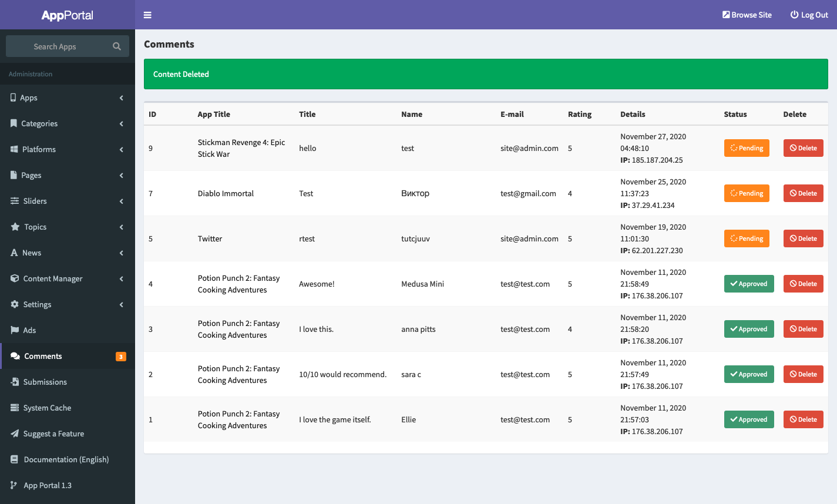
Task: Toggle Pending status for Diablo Immortal comment
Action: click(x=746, y=193)
